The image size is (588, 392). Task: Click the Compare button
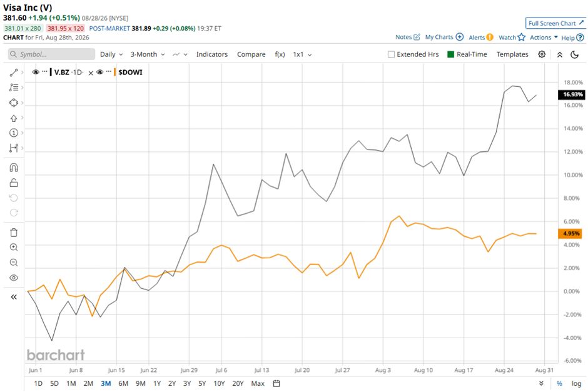[251, 54]
